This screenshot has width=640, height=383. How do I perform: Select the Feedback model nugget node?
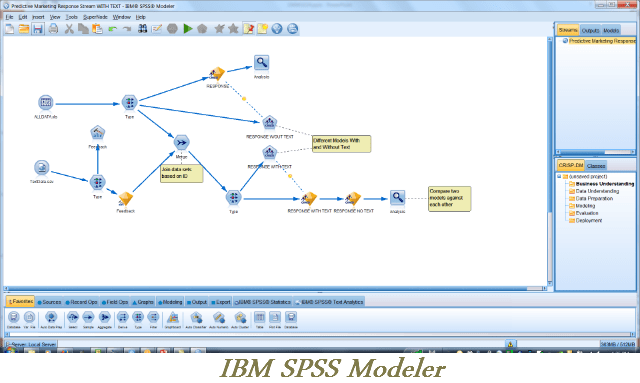[125, 199]
